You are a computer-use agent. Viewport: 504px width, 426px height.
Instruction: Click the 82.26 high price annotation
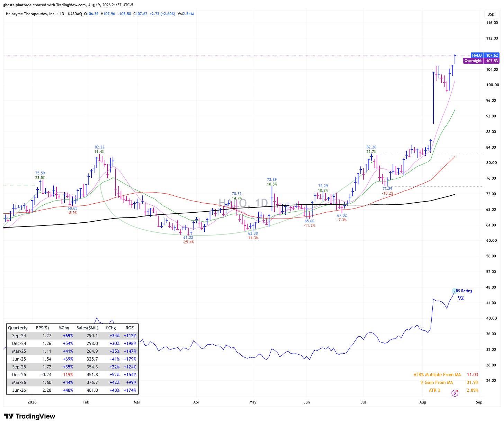tap(371, 147)
